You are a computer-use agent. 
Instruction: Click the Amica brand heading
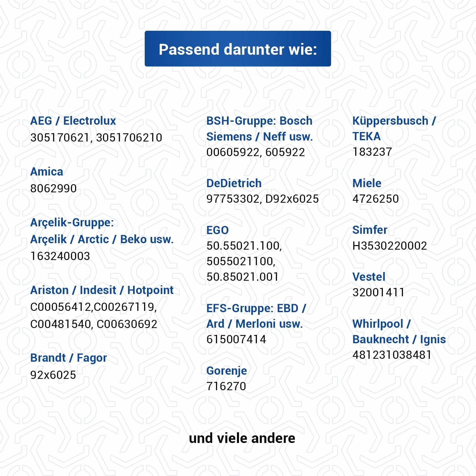tap(47, 172)
